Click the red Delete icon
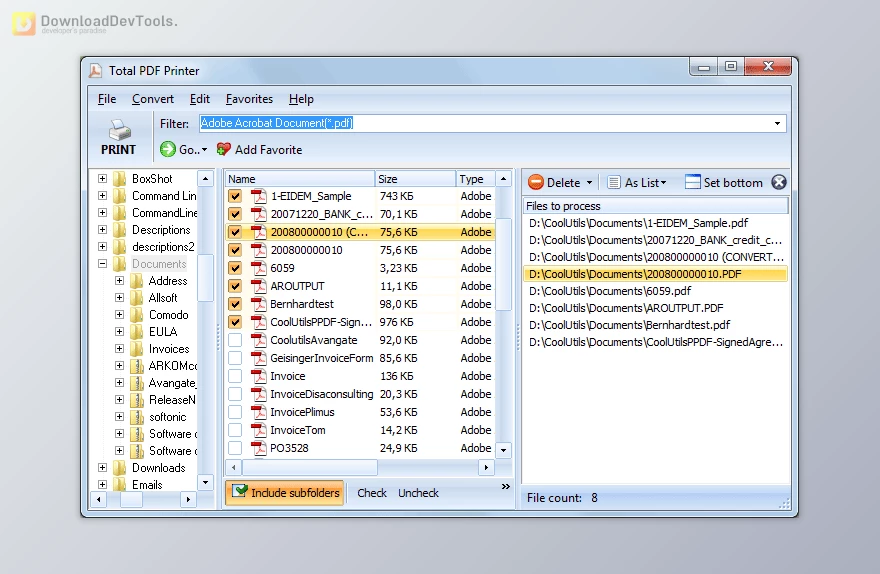880x574 pixels. click(x=536, y=182)
